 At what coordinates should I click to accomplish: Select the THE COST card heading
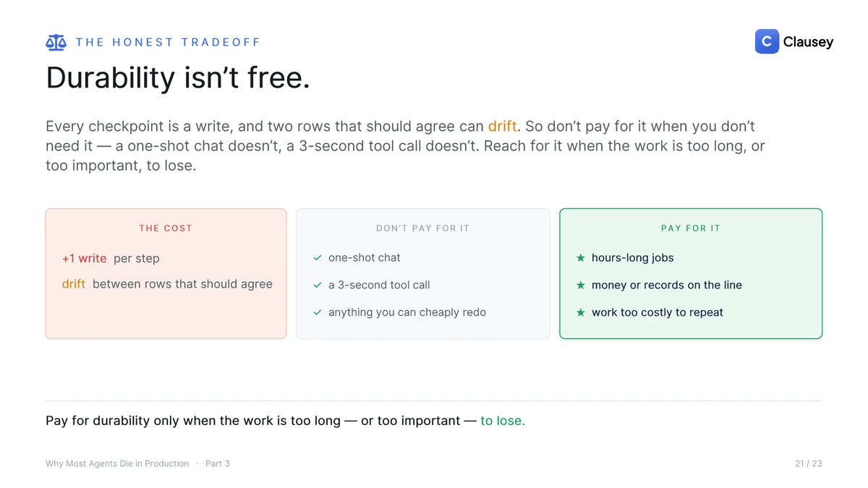[x=166, y=228]
